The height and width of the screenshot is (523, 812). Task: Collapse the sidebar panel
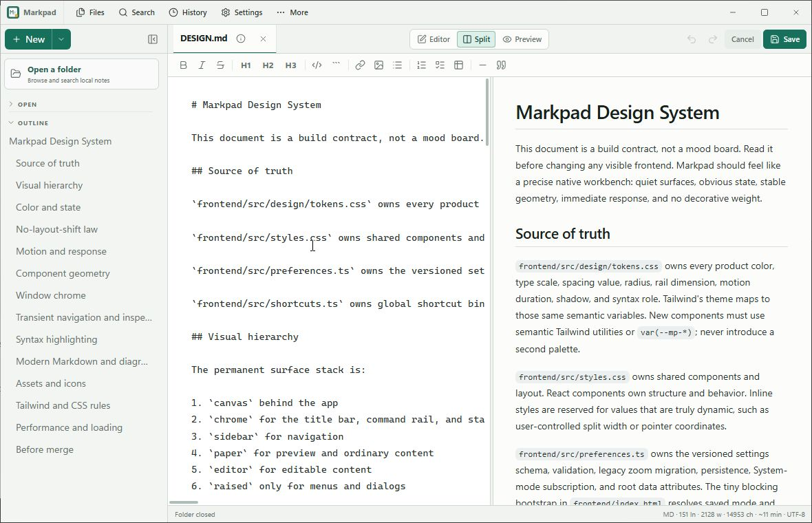click(x=153, y=39)
